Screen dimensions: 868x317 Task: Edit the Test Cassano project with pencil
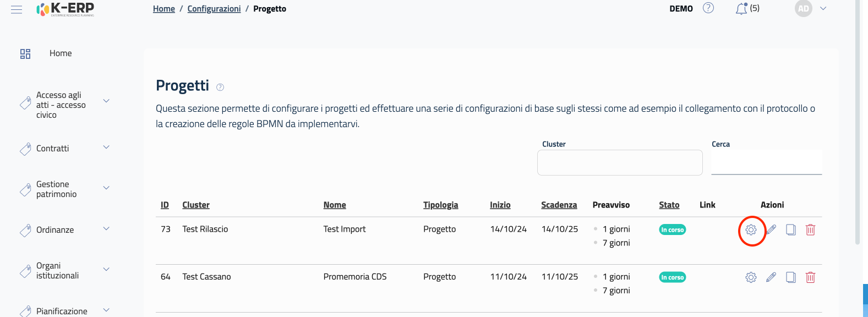[771, 277]
